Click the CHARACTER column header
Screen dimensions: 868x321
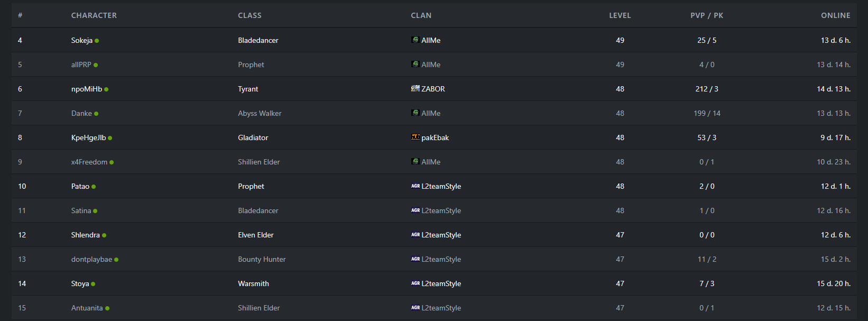point(94,15)
